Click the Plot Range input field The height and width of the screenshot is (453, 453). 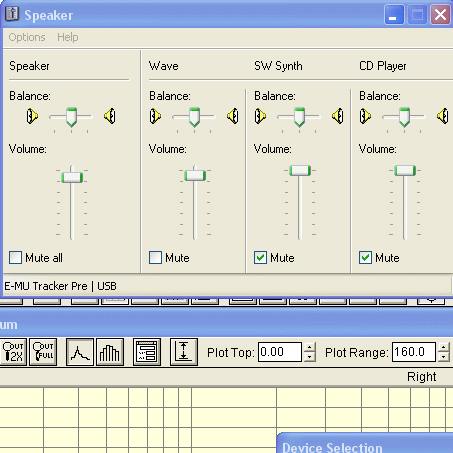point(414,352)
